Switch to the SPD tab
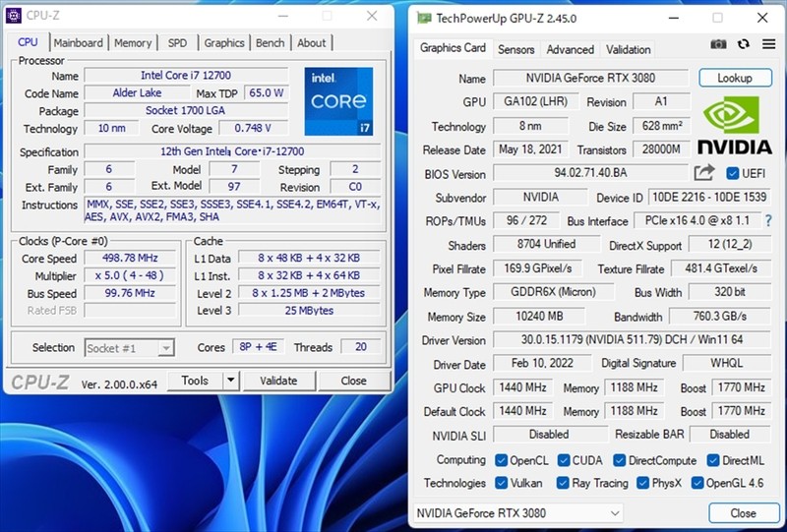787x532 pixels. [177, 43]
